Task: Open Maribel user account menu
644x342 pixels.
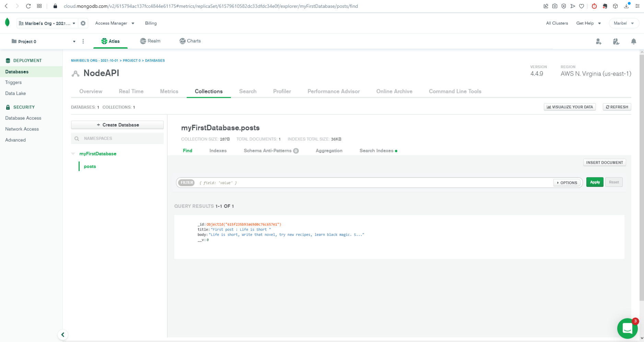Action: pos(624,23)
